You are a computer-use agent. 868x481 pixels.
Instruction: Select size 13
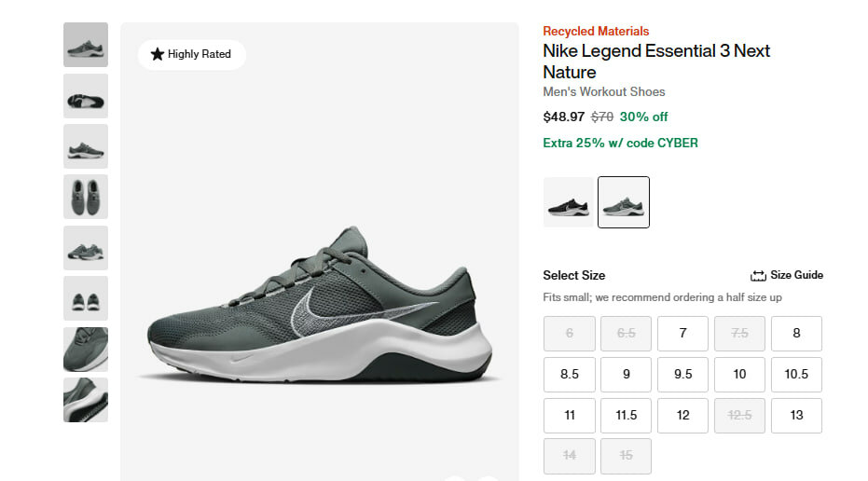click(796, 416)
